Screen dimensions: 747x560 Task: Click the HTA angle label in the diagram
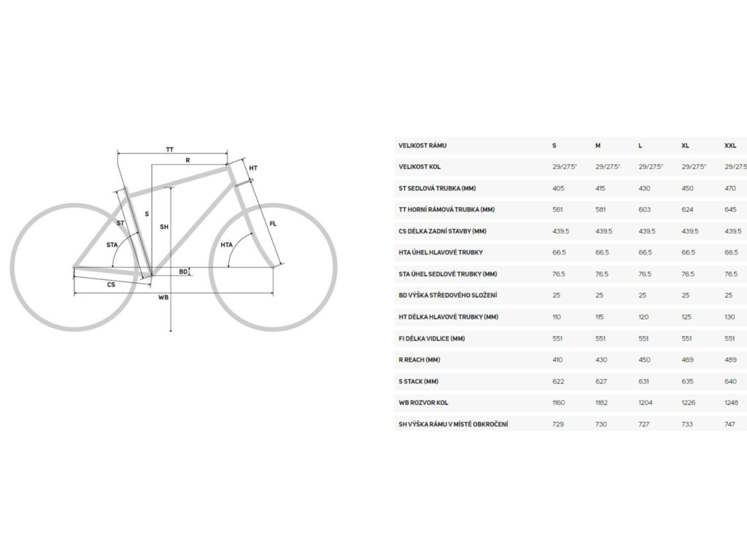227,245
